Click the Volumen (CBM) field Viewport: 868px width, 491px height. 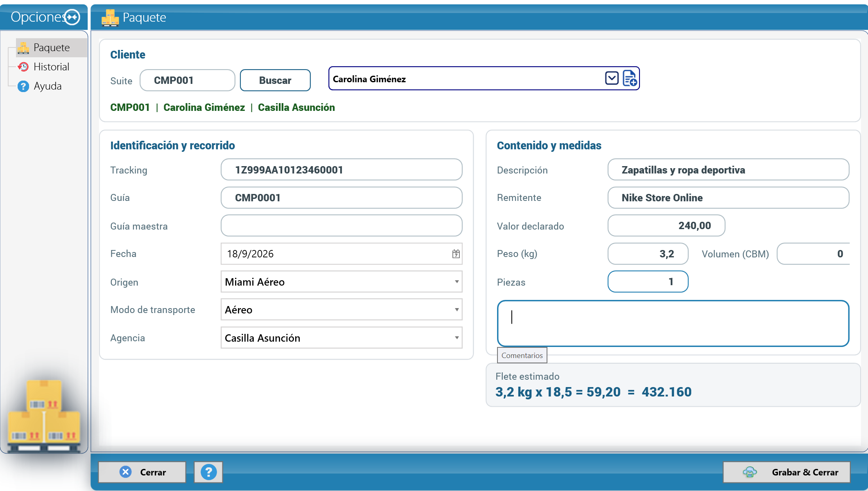point(813,254)
